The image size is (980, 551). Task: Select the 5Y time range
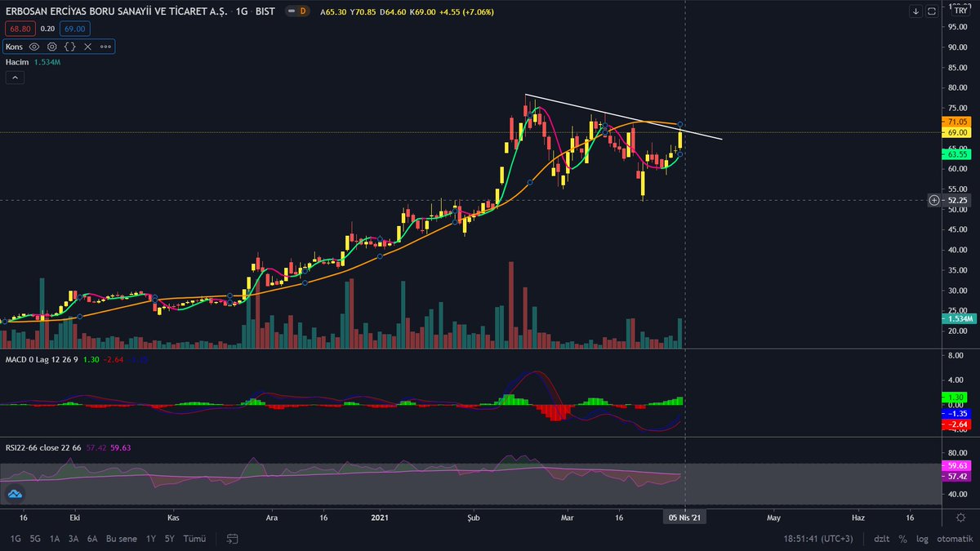pos(170,539)
